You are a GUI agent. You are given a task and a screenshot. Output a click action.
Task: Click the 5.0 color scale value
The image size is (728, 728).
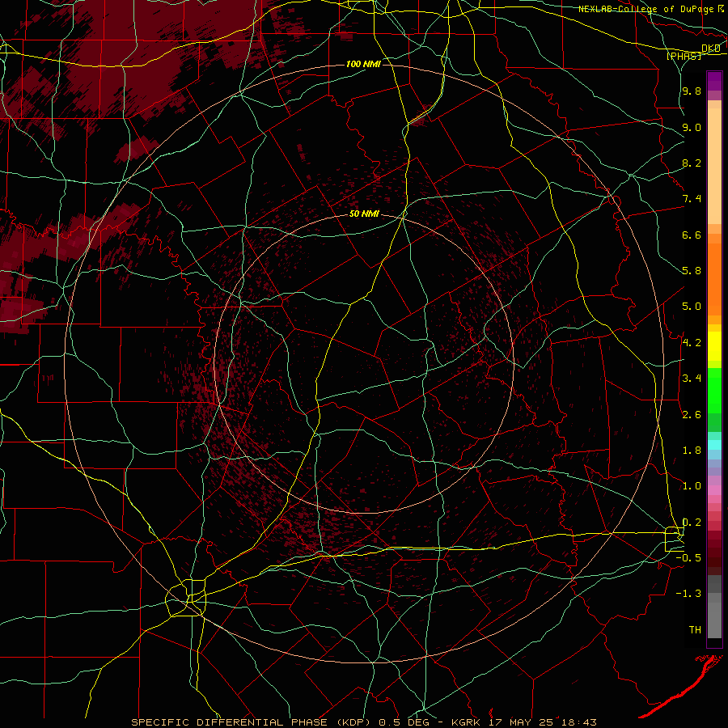(x=692, y=307)
